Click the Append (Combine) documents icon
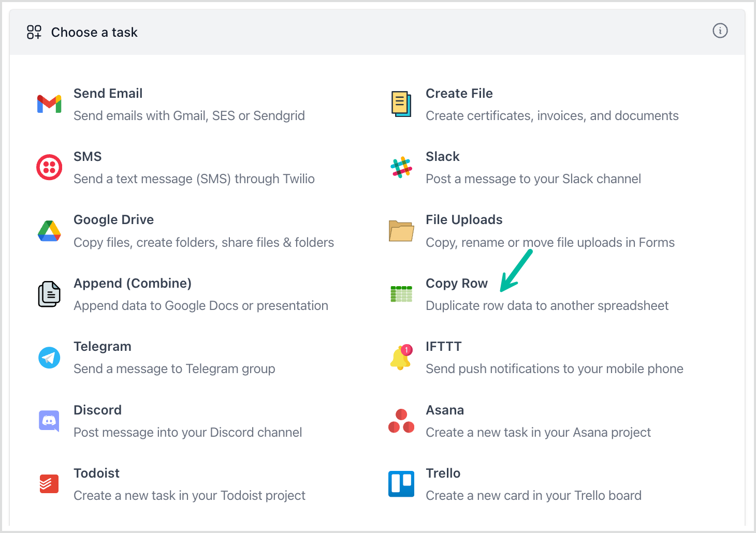Screen dimensions: 756x533 [x=49, y=294]
